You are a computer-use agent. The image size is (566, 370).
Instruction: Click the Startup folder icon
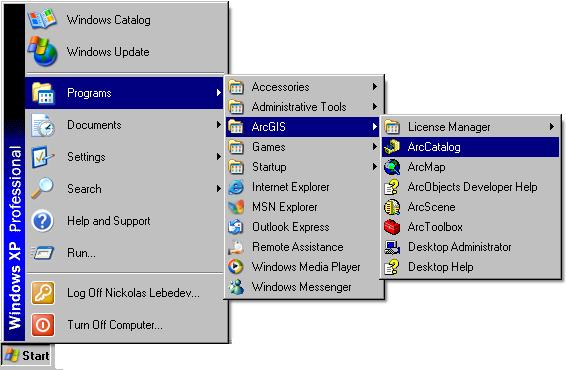coord(236,167)
